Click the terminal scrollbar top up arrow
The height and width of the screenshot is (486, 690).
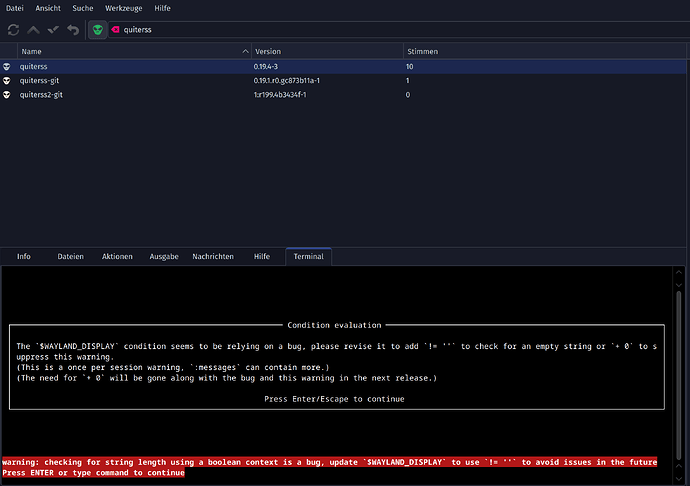pos(679,272)
